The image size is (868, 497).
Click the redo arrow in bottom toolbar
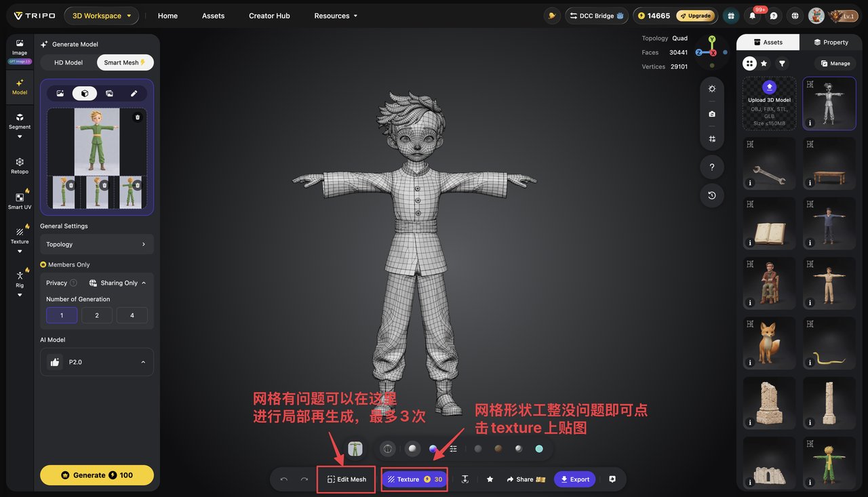(x=304, y=479)
